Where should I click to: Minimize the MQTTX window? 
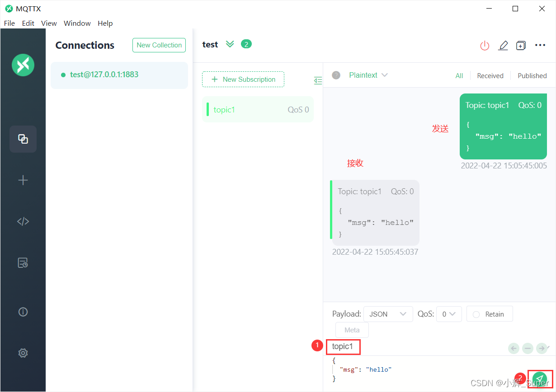pyautogui.click(x=489, y=9)
